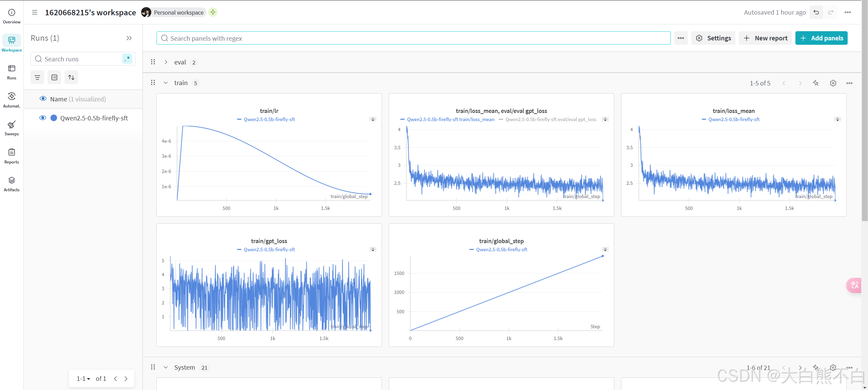Viewport: 868px width, 390px height.
Task: Toggle visibility eye for Qwen2.5-0.5b-firefly-sft run
Action: 42,118
